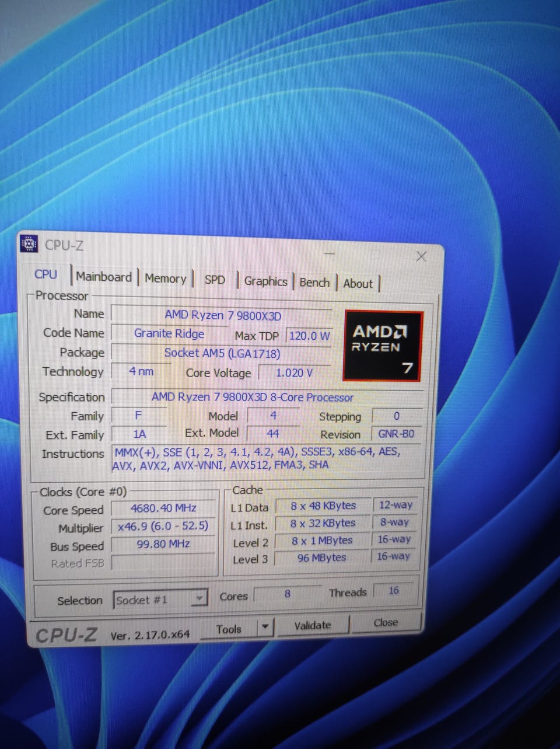This screenshot has height=749, width=560.
Task: Select the SPD tab
Action: coord(215,280)
